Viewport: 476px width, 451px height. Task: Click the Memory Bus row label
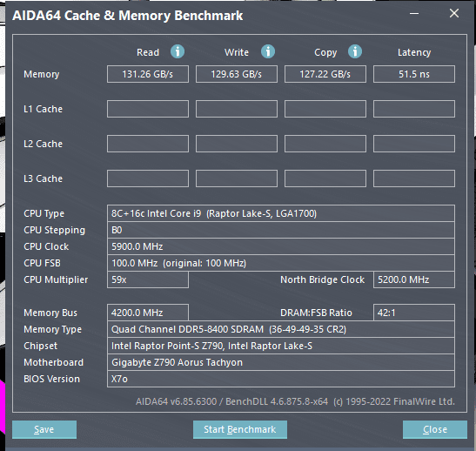(x=50, y=313)
